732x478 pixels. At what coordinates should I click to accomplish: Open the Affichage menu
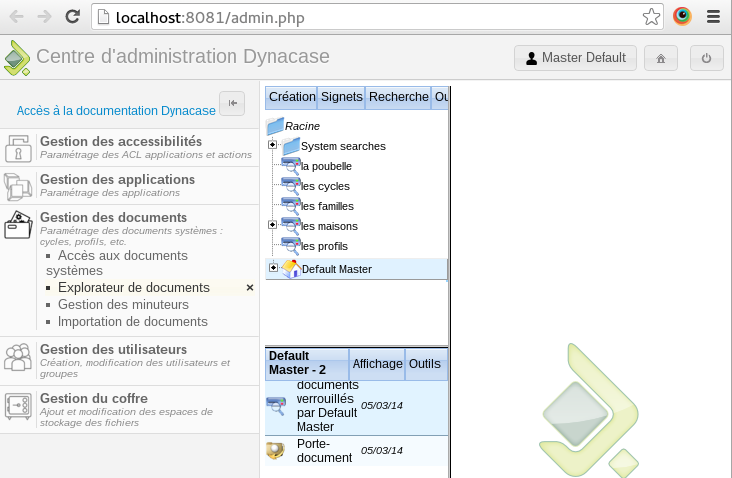377,364
